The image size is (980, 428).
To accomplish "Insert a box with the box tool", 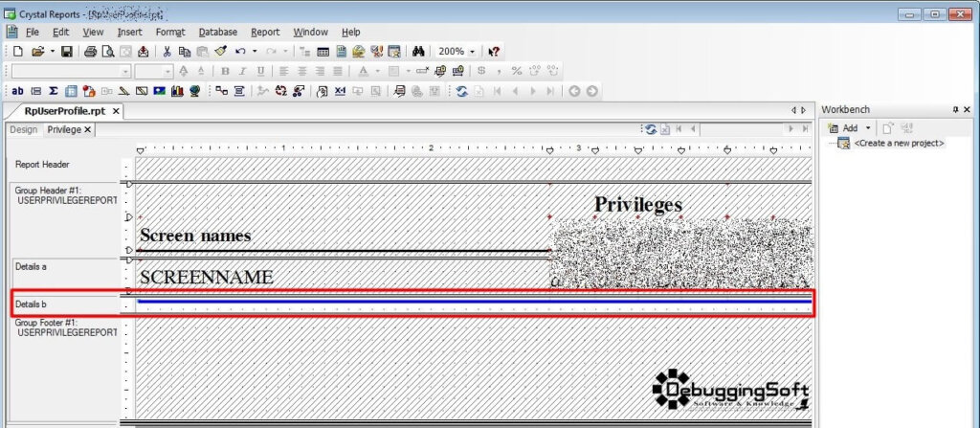I will click(x=142, y=91).
